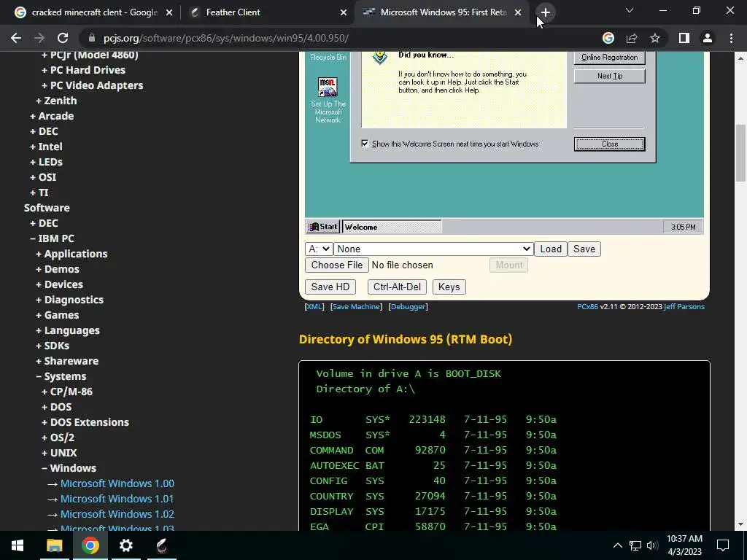Viewport: 747px width, 560px height.
Task: Close the Microsoft Windows 95 tab
Action: pos(518,12)
